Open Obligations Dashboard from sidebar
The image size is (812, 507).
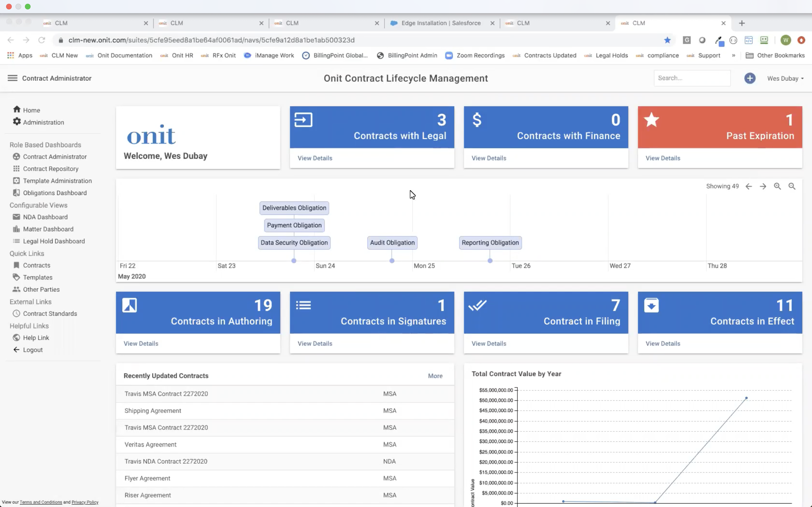[x=55, y=193]
